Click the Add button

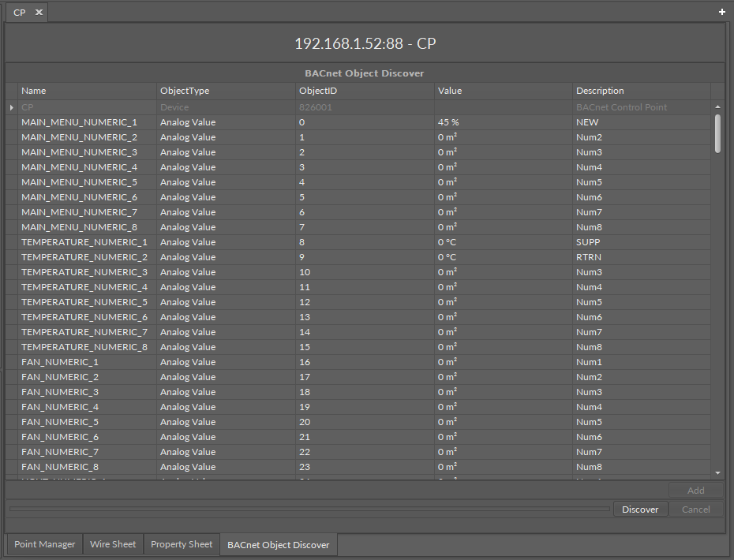click(x=695, y=491)
